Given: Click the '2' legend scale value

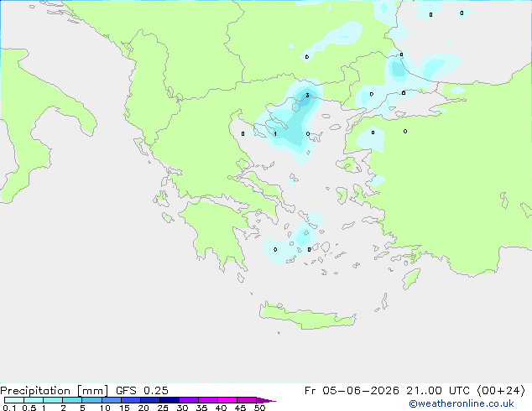Looking at the screenshot, I should click(x=63, y=408).
